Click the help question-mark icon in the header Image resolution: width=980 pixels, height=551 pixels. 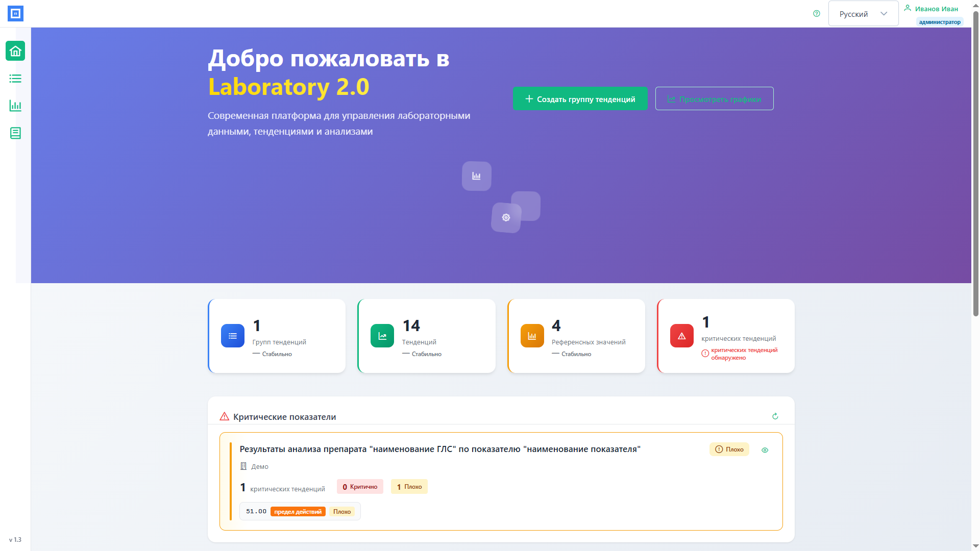[816, 14]
